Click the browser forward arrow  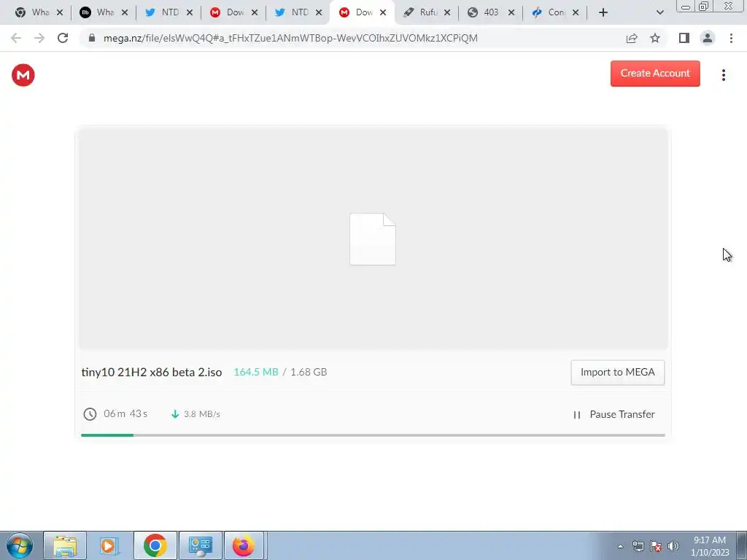(x=39, y=38)
